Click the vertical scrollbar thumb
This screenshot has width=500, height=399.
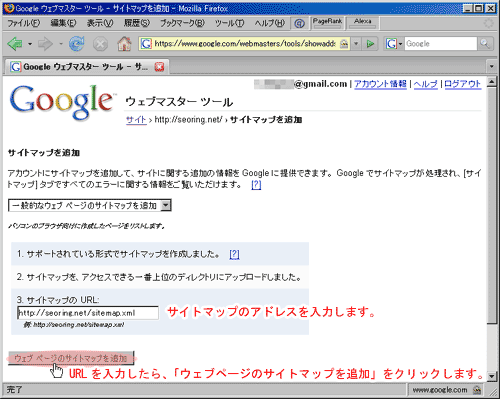(491, 205)
